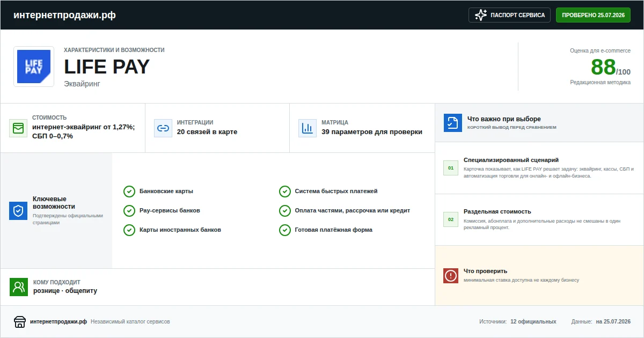Click the рознице · общепиту text
Image resolution: width=644 pixels, height=338 pixels.
(65, 291)
